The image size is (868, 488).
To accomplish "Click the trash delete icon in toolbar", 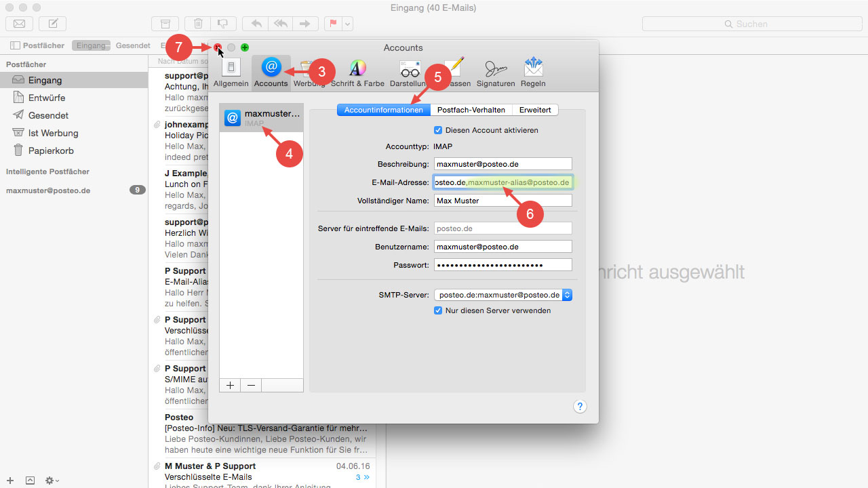I will tap(197, 24).
